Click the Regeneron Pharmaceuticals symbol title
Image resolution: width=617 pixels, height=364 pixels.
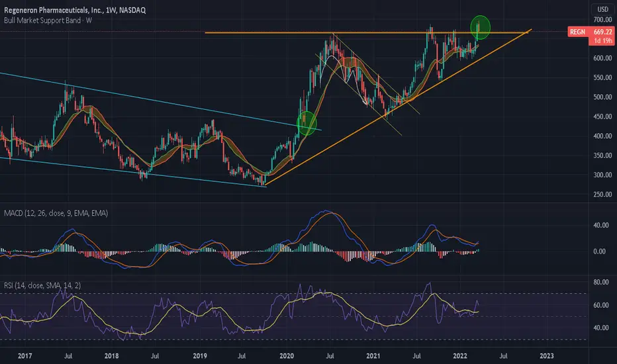click(x=75, y=10)
